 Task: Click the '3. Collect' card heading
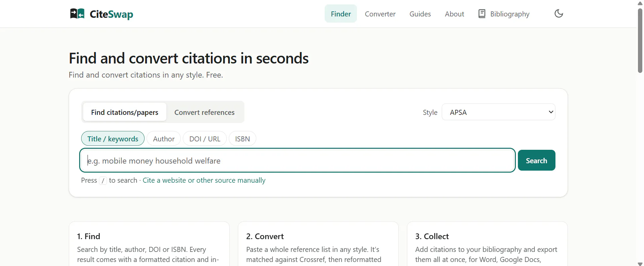(432, 236)
